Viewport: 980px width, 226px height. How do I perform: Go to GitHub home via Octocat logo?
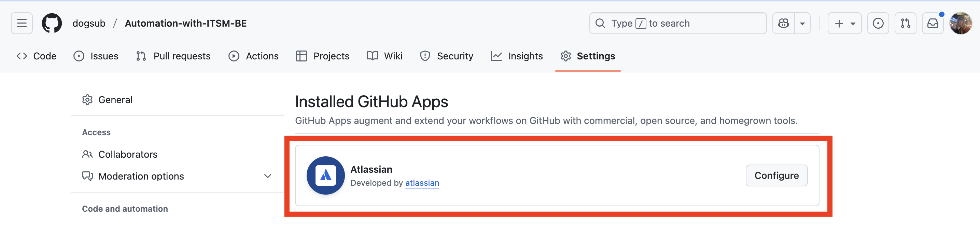click(x=52, y=23)
